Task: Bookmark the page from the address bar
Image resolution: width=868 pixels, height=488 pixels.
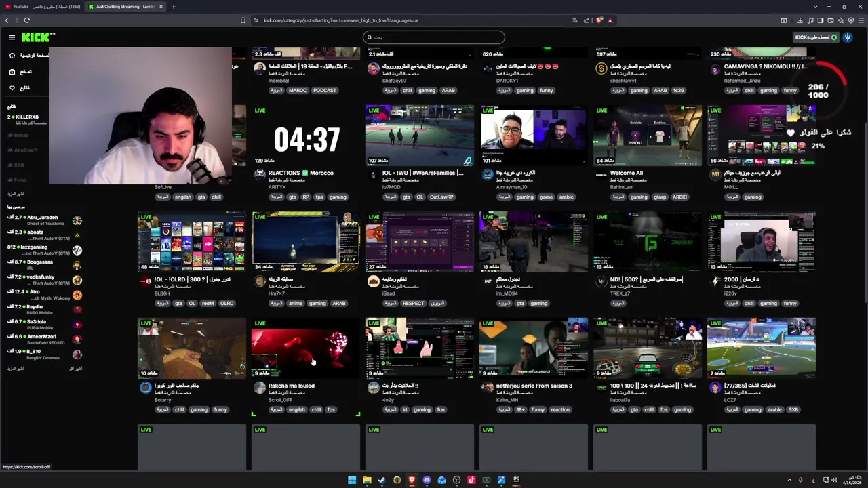Action: point(243,20)
